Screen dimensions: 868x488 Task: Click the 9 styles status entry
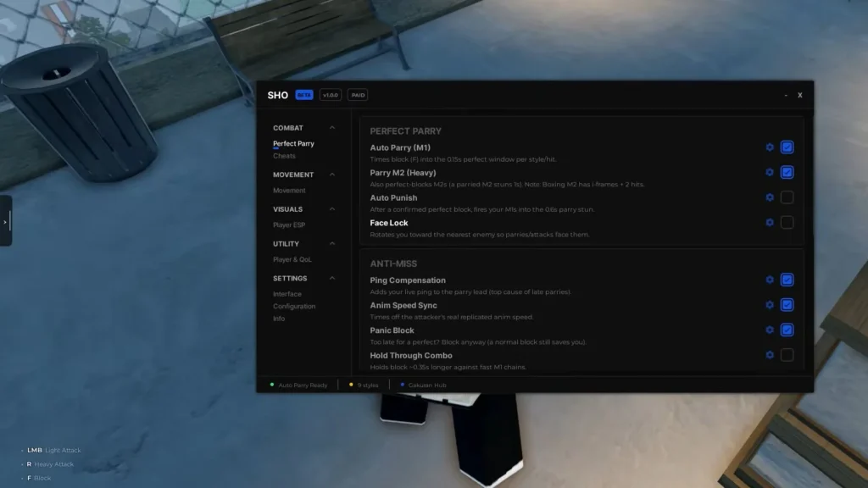pyautogui.click(x=364, y=385)
